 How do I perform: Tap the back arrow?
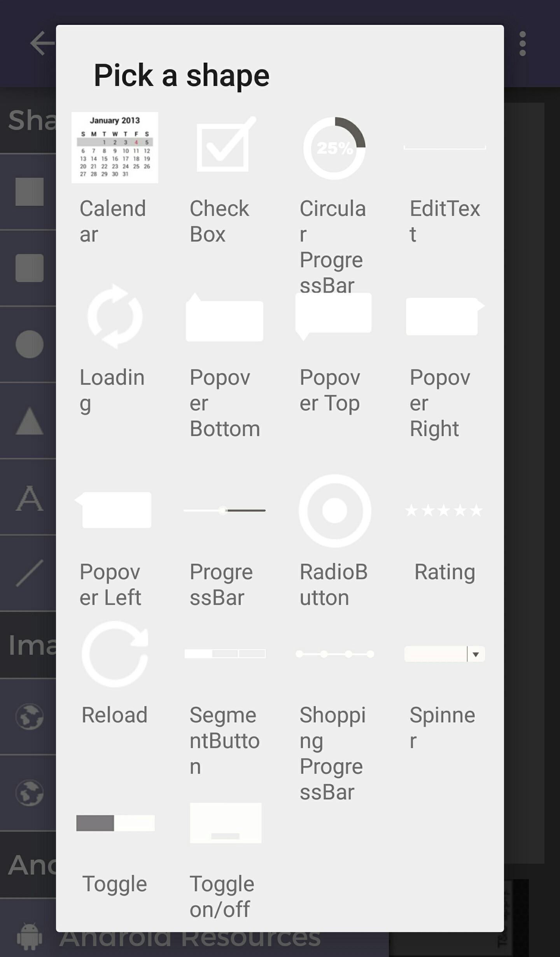click(42, 43)
